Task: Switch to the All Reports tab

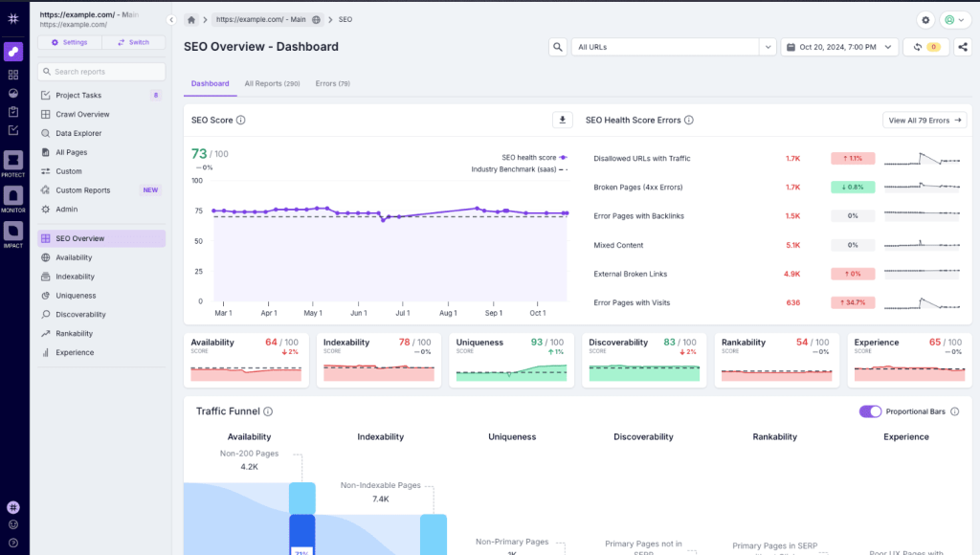Action: coord(272,83)
